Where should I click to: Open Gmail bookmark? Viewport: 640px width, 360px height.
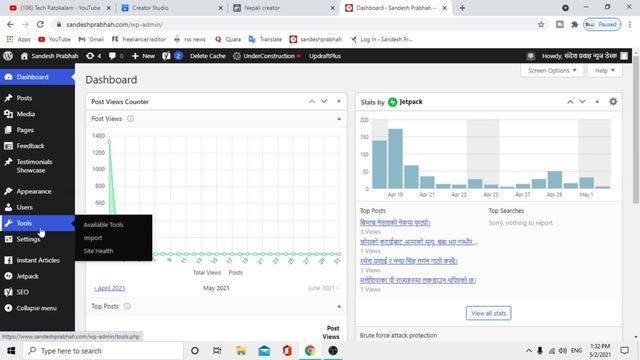[91, 39]
